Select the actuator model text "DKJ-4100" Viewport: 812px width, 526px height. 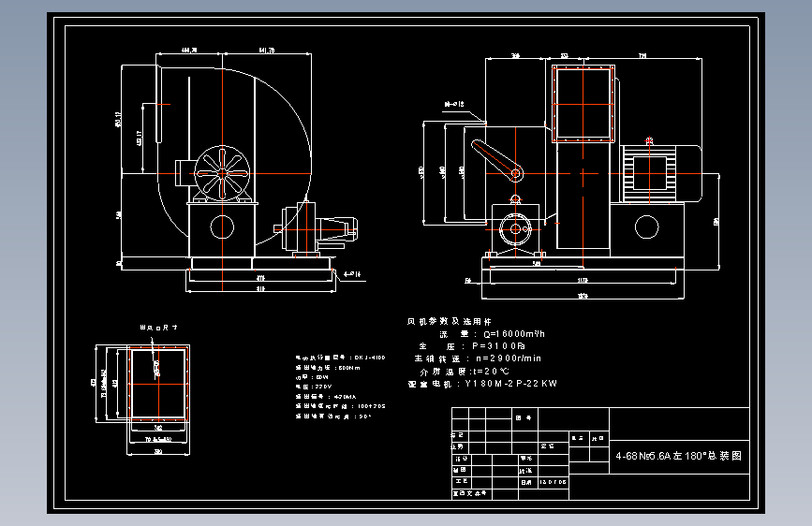[x=370, y=358]
